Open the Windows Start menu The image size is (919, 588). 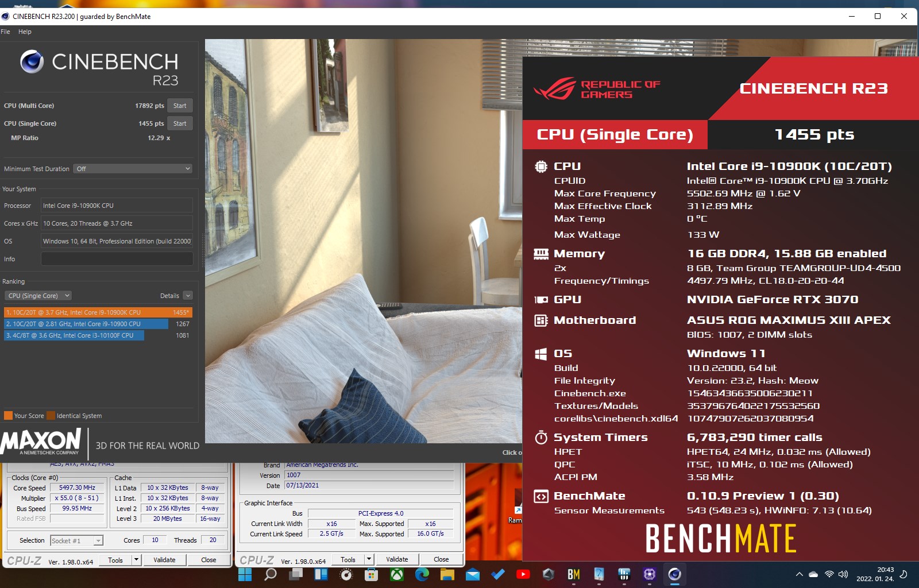pyautogui.click(x=245, y=574)
